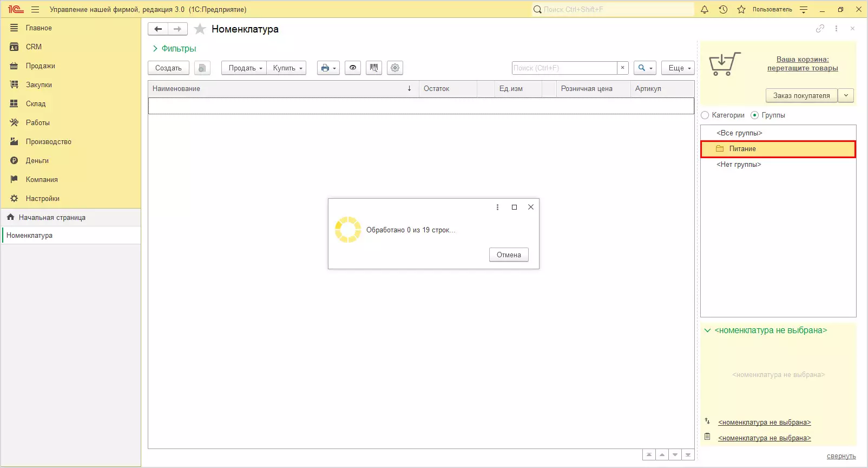
Task: Open the Еще dropdown menu
Action: coord(678,68)
